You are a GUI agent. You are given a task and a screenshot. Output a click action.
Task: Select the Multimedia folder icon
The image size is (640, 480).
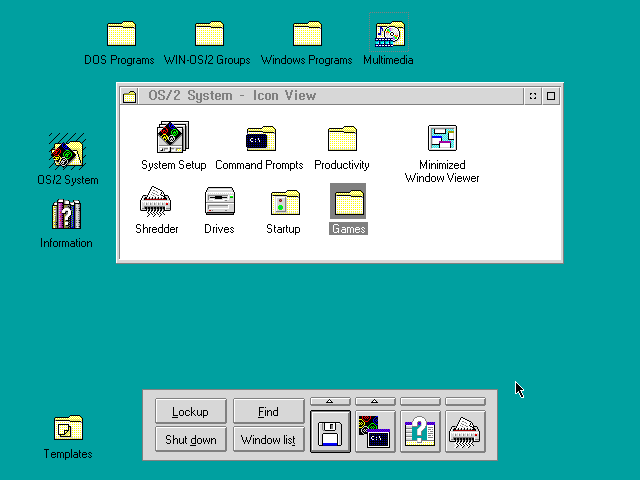tap(389, 34)
